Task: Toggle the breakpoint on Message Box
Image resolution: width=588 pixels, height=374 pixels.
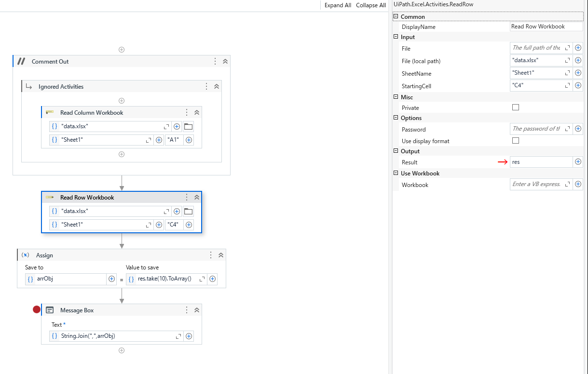Action: [x=37, y=310]
